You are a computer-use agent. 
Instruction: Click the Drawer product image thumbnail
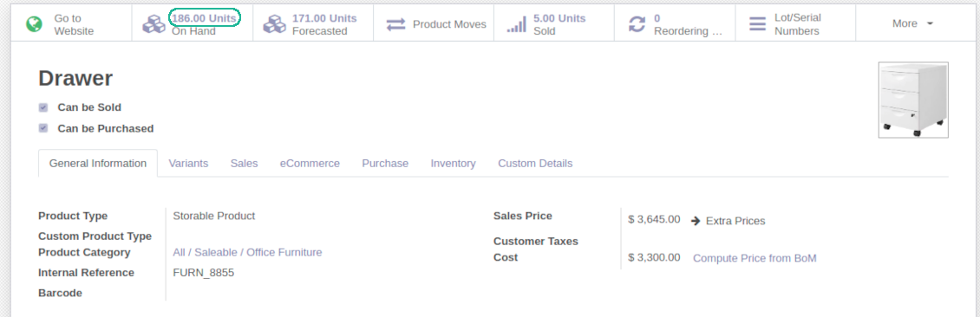click(913, 100)
